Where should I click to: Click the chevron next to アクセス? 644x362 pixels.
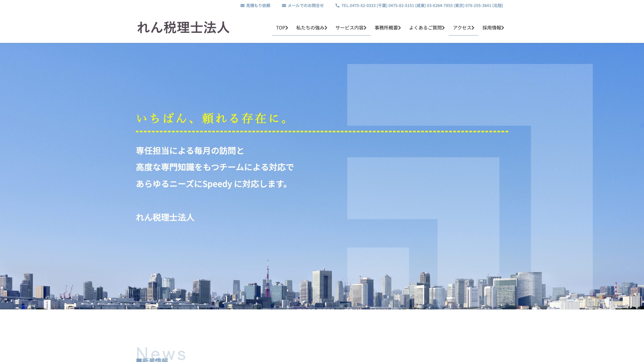click(473, 28)
